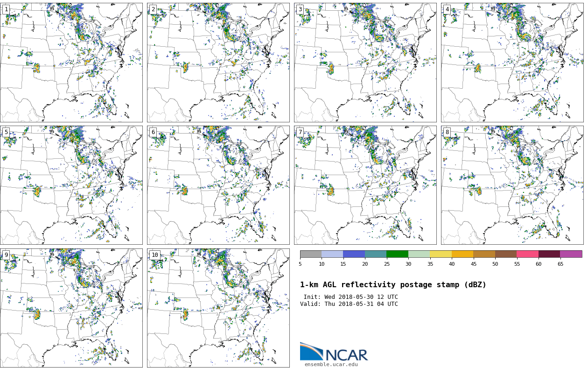The image size is (588, 368).
Task: Select ensemble member 9 map
Action: pyautogui.click(x=71, y=308)
